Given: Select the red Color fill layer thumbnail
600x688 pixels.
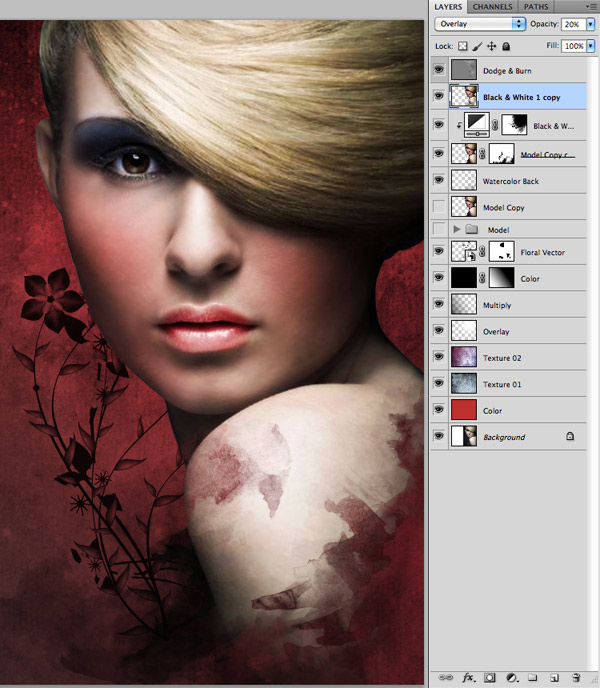Looking at the screenshot, I should coord(463,410).
